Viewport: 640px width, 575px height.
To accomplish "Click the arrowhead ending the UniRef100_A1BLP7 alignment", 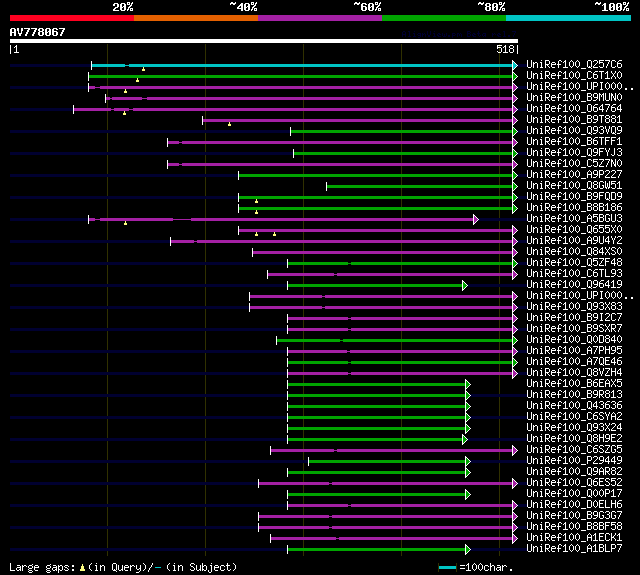I will click(x=468, y=550).
